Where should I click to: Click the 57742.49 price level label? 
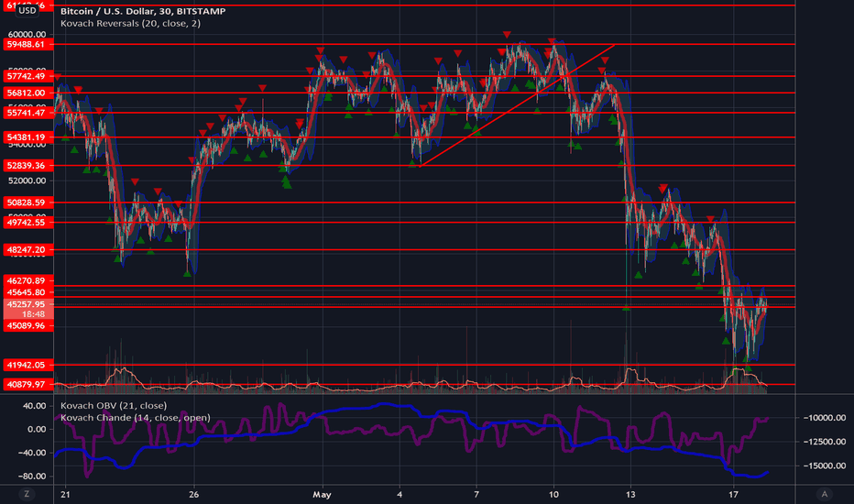pyautogui.click(x=28, y=76)
